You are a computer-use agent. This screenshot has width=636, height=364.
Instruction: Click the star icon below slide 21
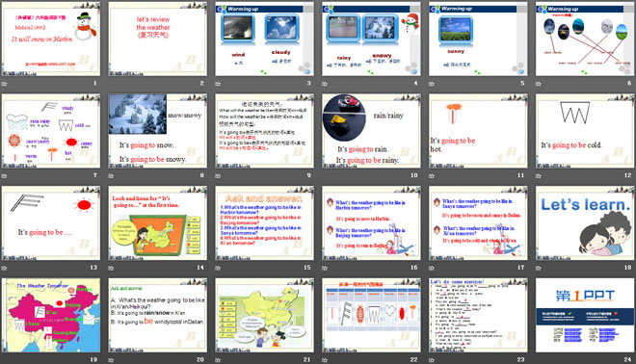pos(218,359)
